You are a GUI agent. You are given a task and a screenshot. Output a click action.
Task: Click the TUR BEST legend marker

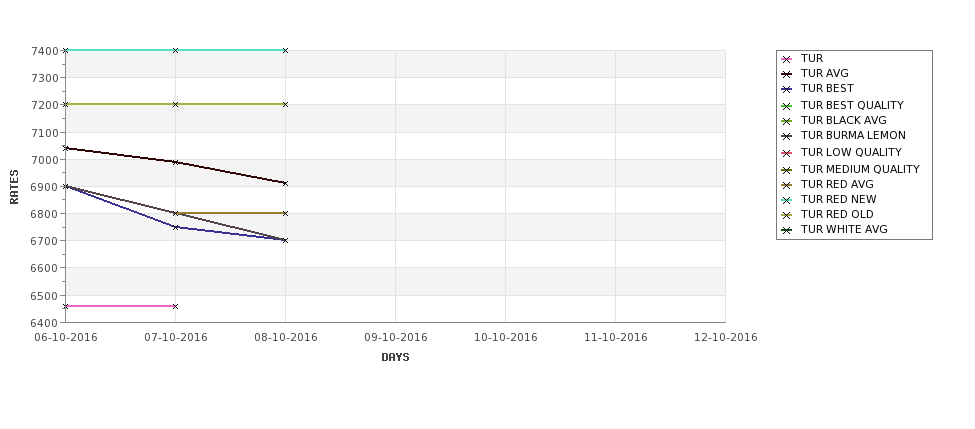pos(787,89)
